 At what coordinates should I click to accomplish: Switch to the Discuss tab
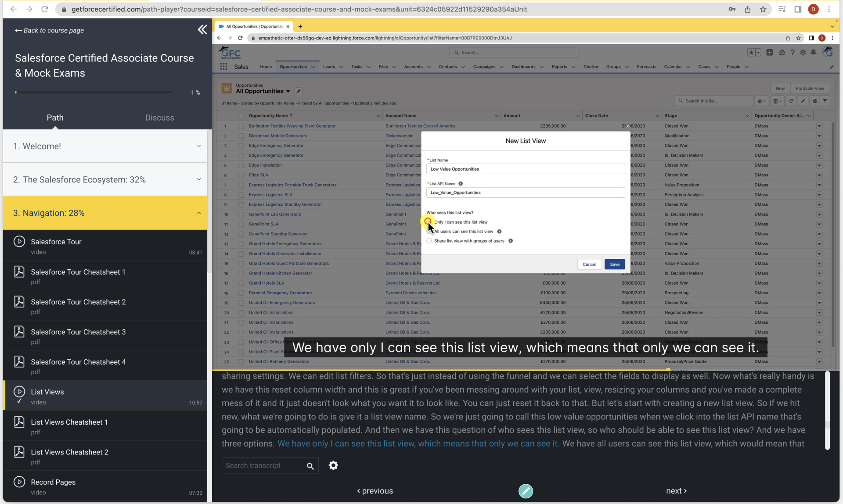[159, 118]
